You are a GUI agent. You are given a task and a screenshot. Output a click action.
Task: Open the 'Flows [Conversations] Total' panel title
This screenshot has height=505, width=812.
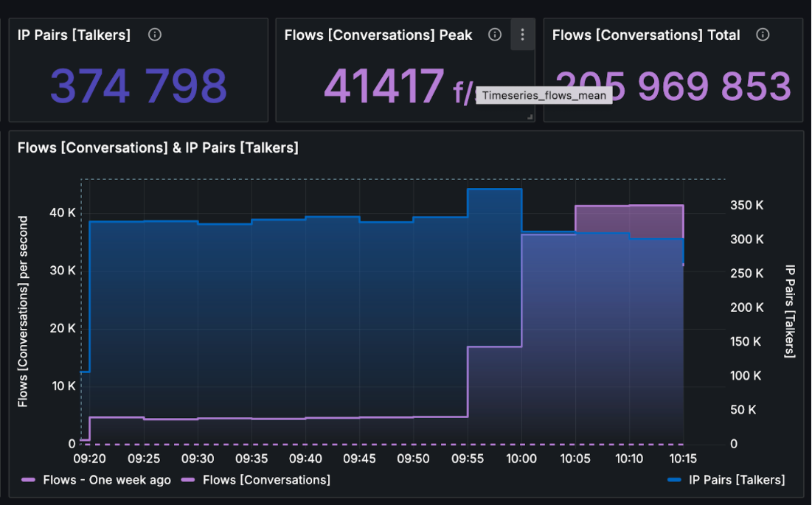(x=646, y=35)
